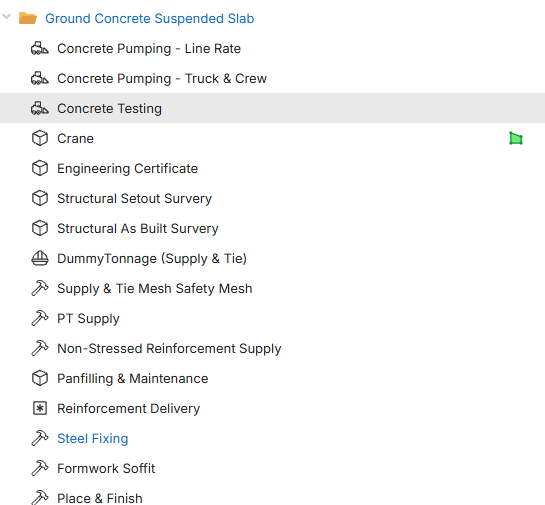The image size is (545, 505).
Task: Click the cube icon beside Crane
Action: point(40,138)
